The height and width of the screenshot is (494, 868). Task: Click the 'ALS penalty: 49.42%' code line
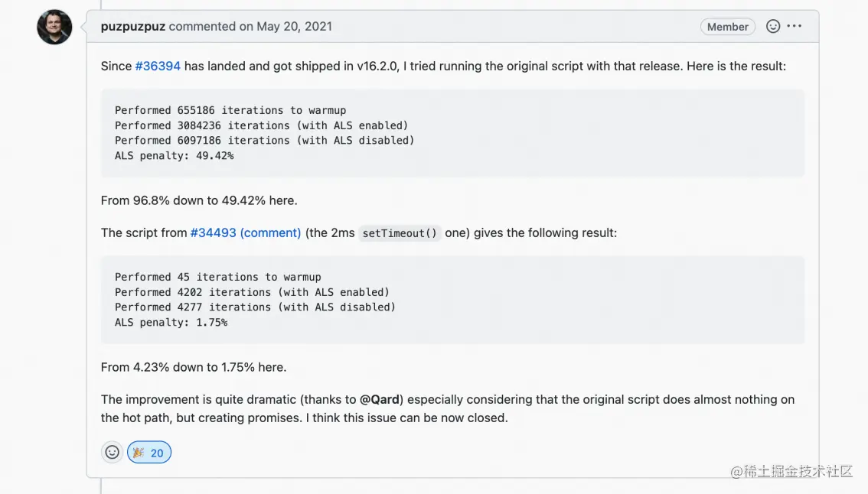click(x=175, y=155)
